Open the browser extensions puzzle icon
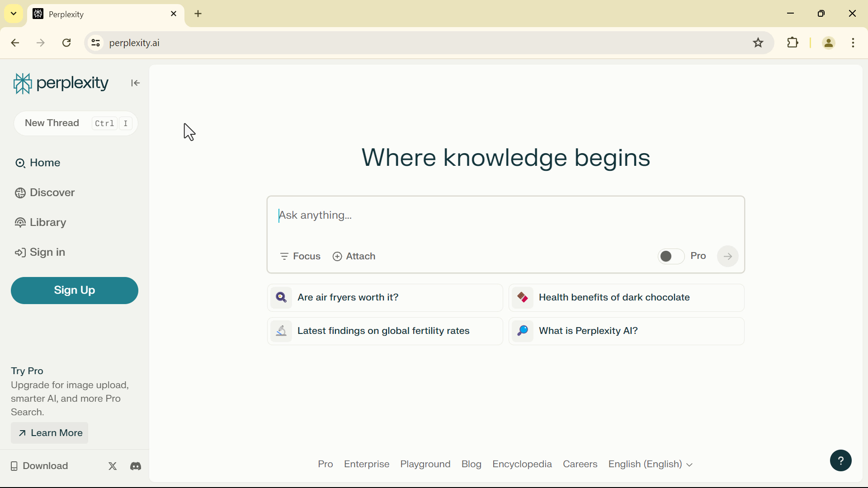This screenshot has height=488, width=868. pos(793,43)
